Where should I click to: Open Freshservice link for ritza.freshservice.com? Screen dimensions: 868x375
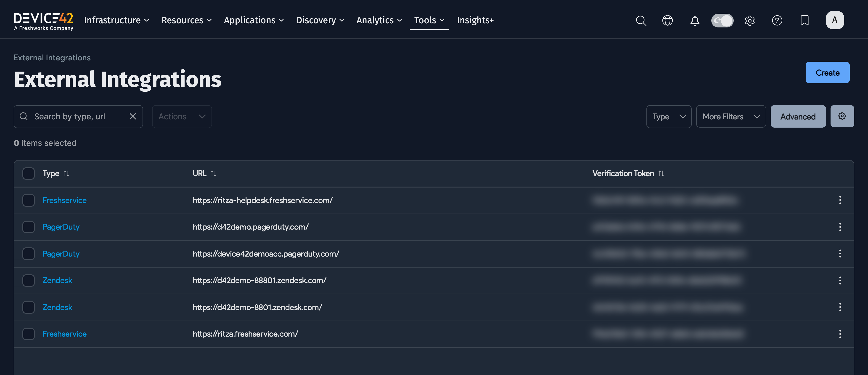[x=64, y=334]
